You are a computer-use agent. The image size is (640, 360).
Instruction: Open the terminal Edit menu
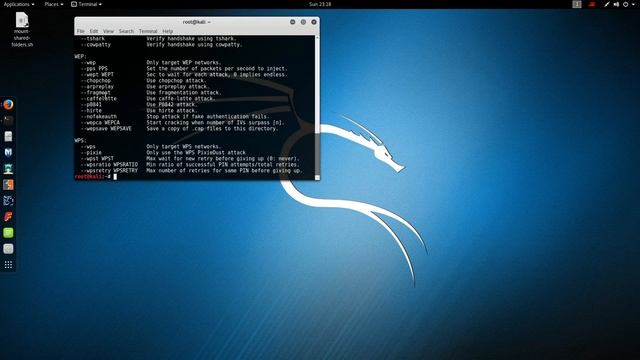(94, 31)
